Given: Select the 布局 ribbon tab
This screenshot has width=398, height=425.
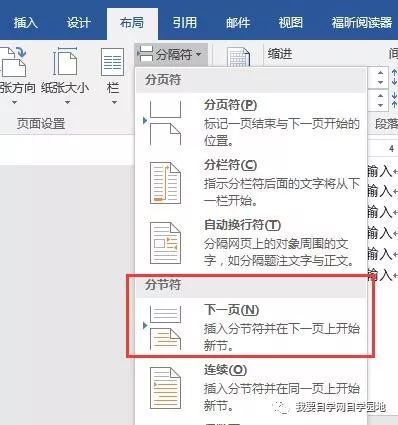Looking at the screenshot, I should (x=132, y=23).
